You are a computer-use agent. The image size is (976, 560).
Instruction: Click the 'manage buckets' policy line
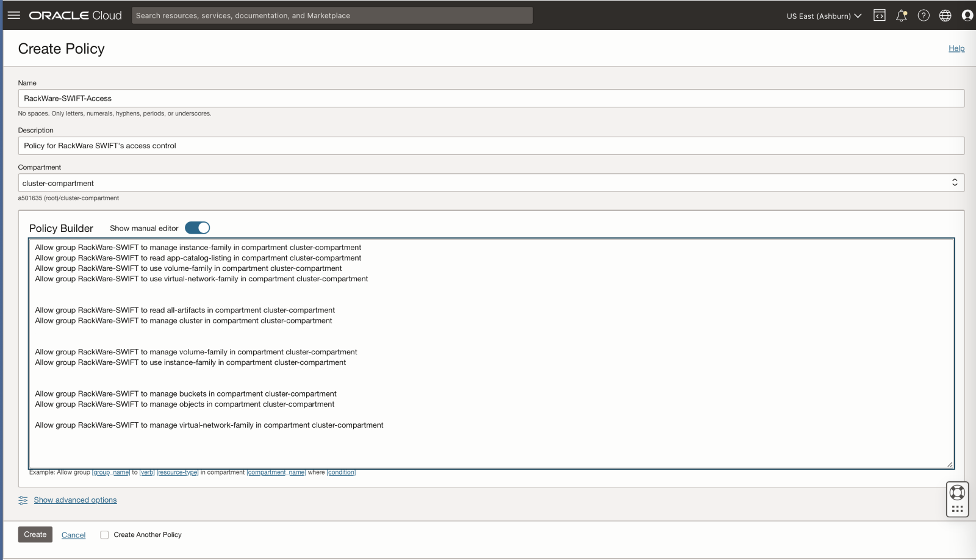point(185,394)
